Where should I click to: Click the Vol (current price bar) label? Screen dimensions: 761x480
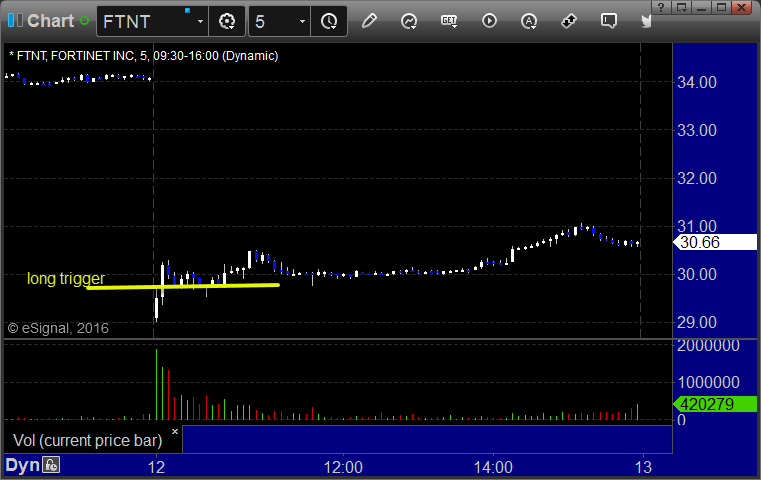pyautogui.click(x=87, y=440)
